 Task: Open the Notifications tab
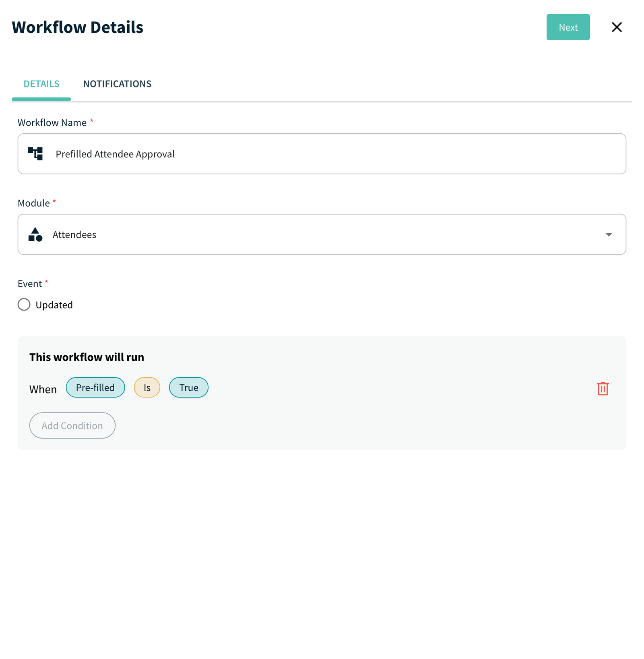coord(117,84)
